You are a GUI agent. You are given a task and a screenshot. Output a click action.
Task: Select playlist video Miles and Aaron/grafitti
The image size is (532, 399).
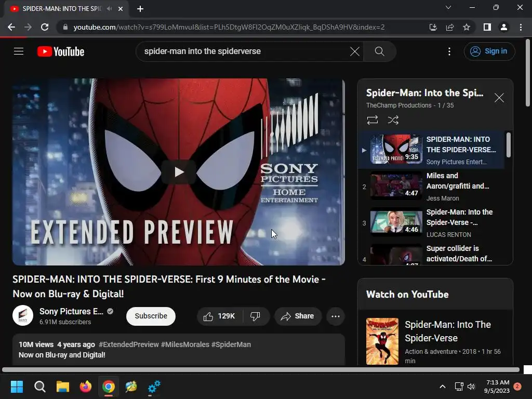pyautogui.click(x=432, y=187)
